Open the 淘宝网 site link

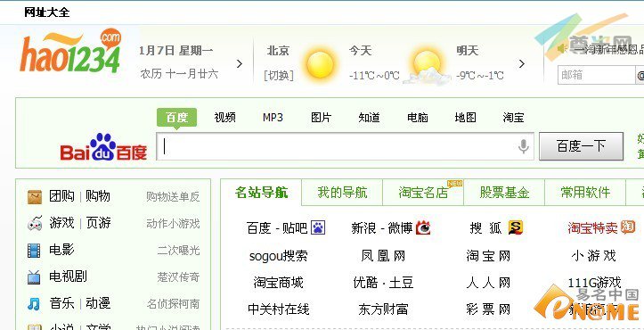pos(488,256)
